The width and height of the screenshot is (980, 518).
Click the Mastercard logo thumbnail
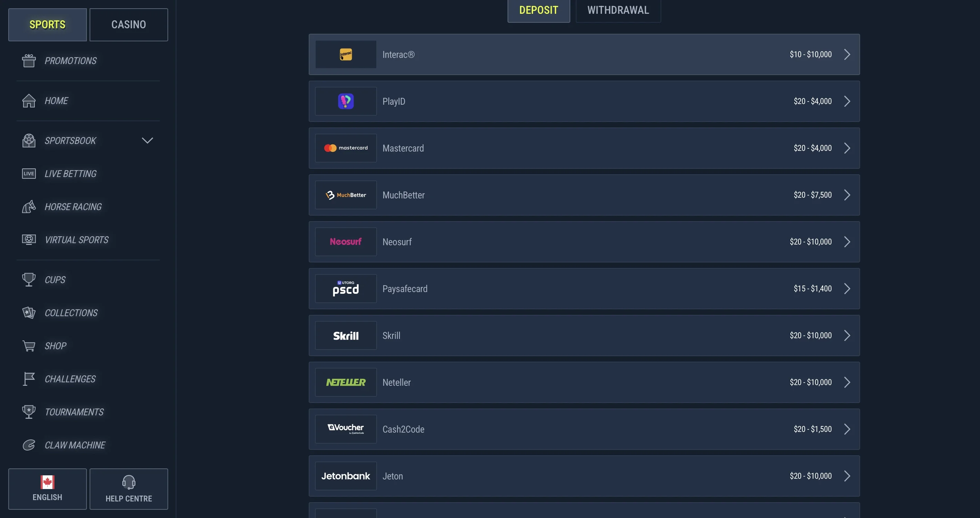pos(346,148)
